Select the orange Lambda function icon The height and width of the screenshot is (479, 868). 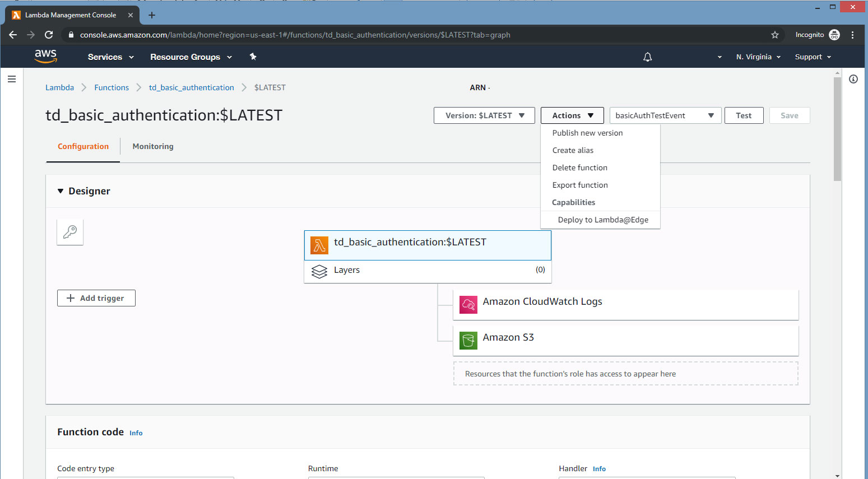click(x=319, y=245)
